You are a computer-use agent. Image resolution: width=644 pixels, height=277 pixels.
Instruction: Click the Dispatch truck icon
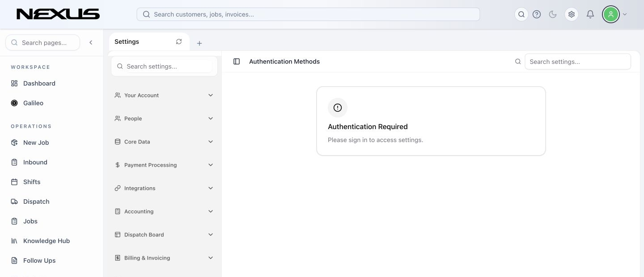(x=14, y=201)
